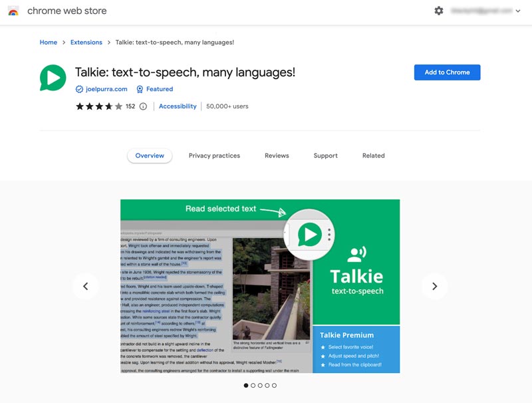
Task: Click the verified publisher badge icon
Action: point(79,89)
